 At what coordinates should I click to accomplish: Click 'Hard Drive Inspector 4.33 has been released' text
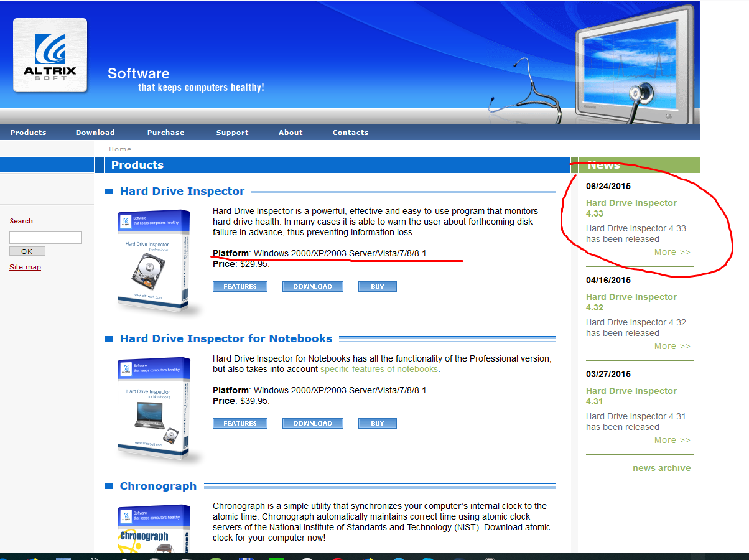click(x=636, y=234)
